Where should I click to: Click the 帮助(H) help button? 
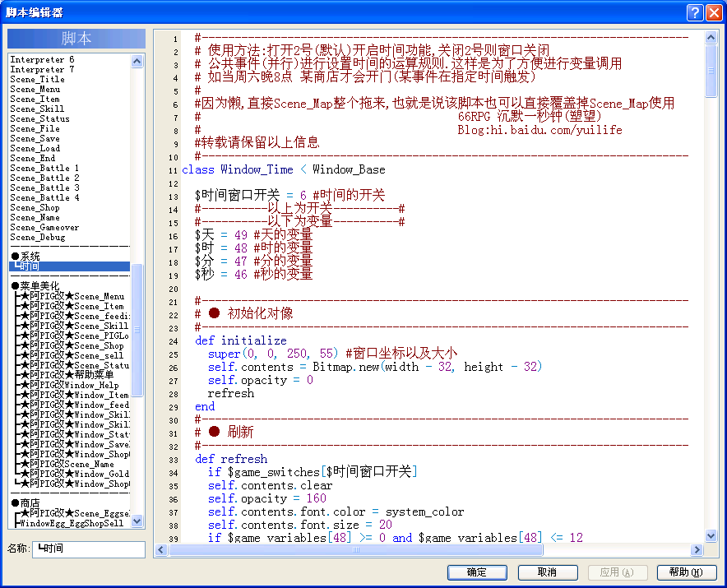tap(687, 572)
